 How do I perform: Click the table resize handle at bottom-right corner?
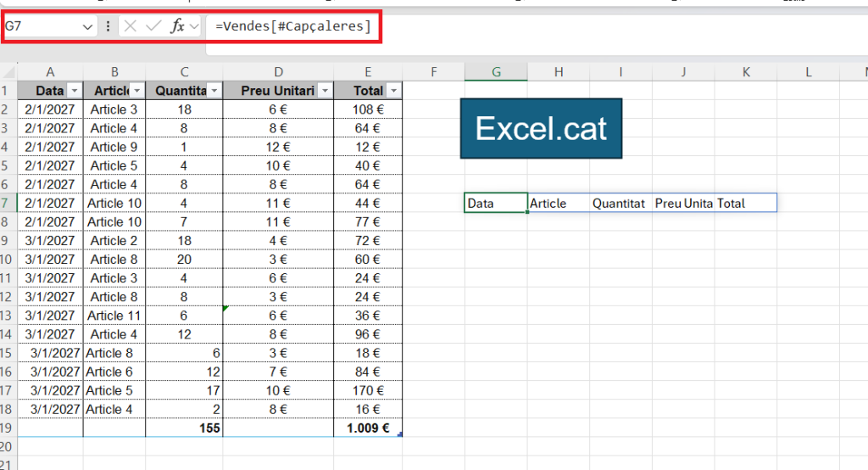400,434
